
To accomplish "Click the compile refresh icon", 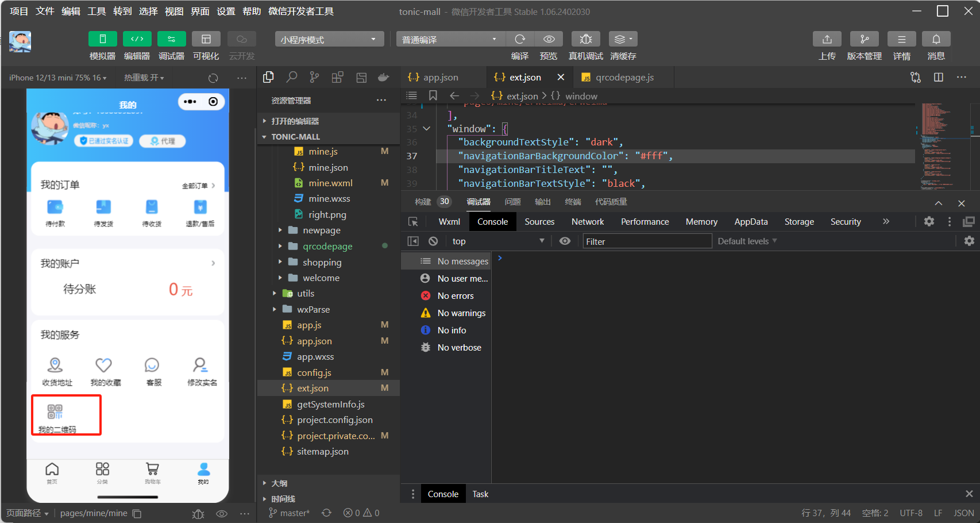I will [520, 39].
